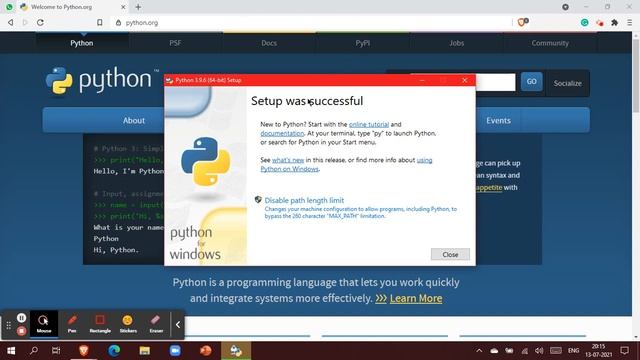
Task: Minimize the Python Setup dialog
Action: 422,80
